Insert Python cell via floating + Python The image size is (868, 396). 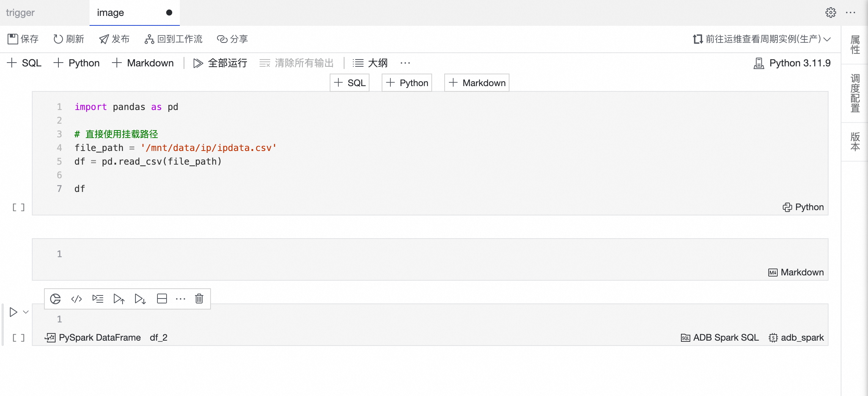point(407,83)
